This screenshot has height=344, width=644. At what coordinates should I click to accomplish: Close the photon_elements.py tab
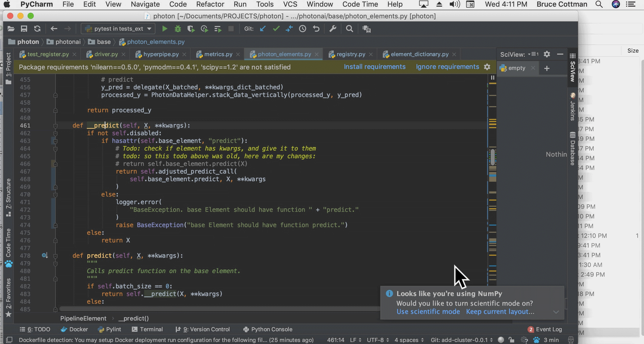(x=317, y=54)
